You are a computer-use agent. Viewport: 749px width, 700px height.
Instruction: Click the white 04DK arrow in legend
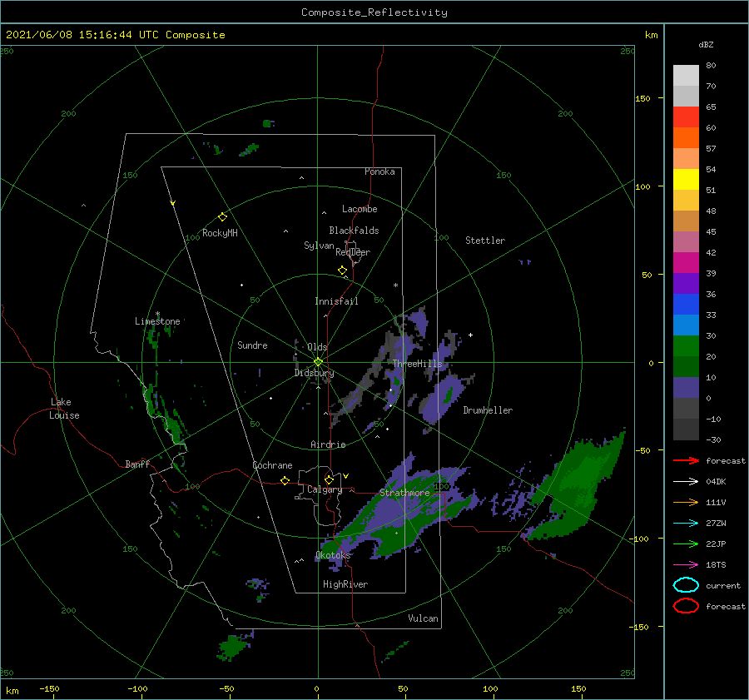(686, 481)
